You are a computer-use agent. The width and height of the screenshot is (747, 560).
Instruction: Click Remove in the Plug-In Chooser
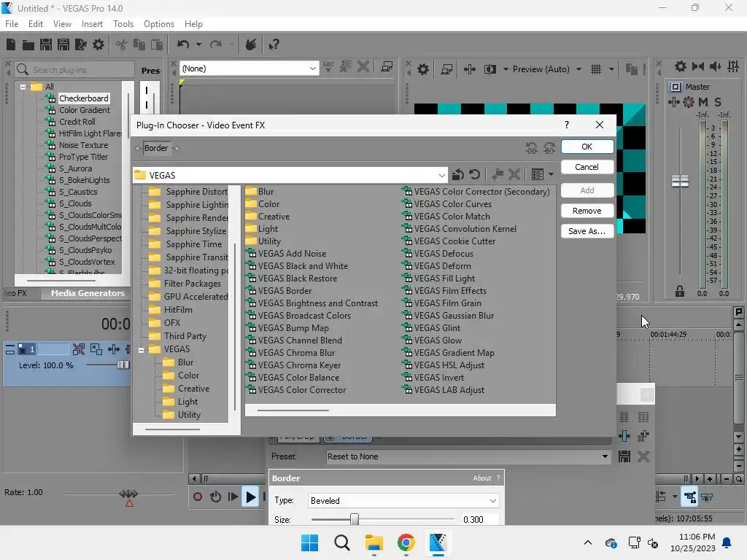coord(587,211)
